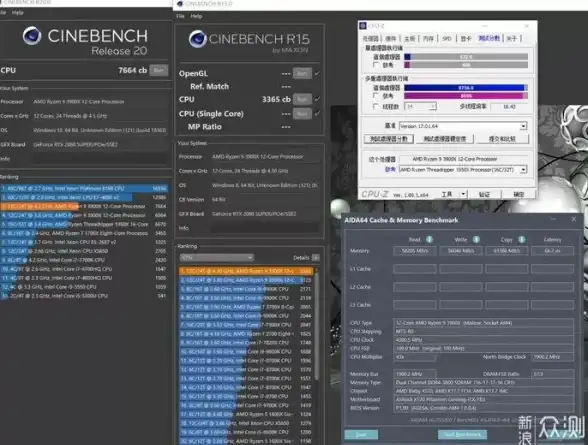Click this-processor single-thread score bar in CPU-Z

pos(466,57)
